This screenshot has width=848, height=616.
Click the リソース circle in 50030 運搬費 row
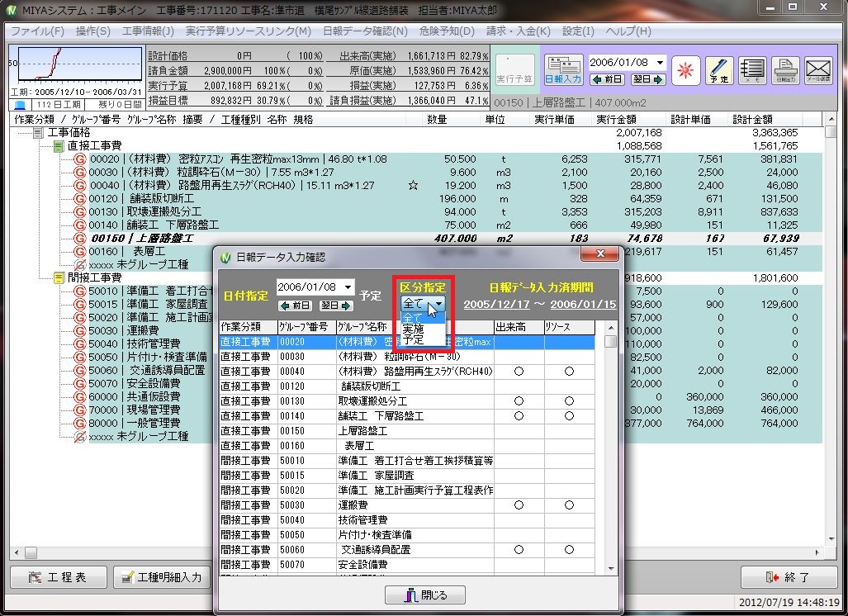point(569,505)
